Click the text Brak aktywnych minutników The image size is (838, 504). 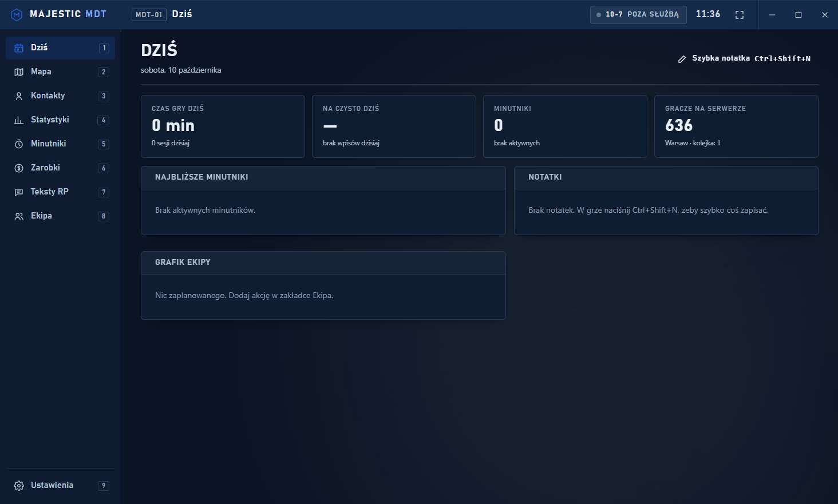(x=205, y=211)
